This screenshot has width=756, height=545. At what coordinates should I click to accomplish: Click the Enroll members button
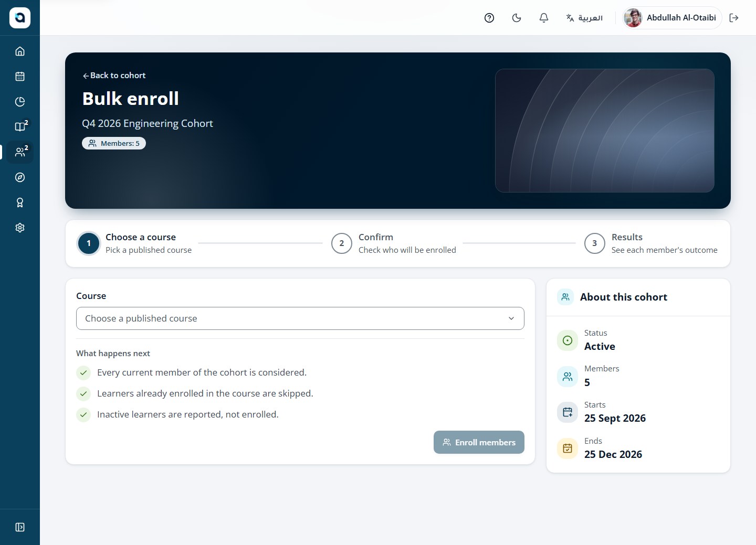[x=479, y=442]
